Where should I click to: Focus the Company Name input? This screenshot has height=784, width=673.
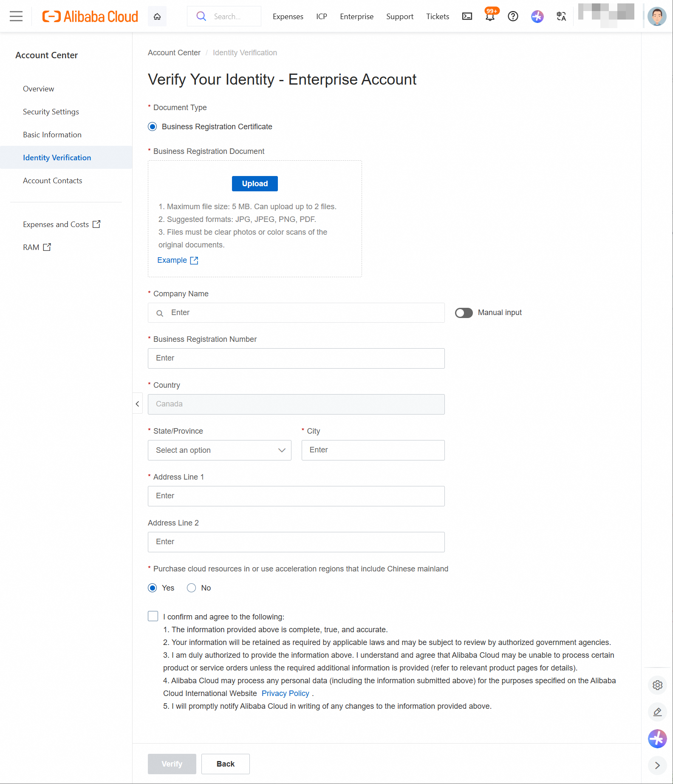coord(296,313)
